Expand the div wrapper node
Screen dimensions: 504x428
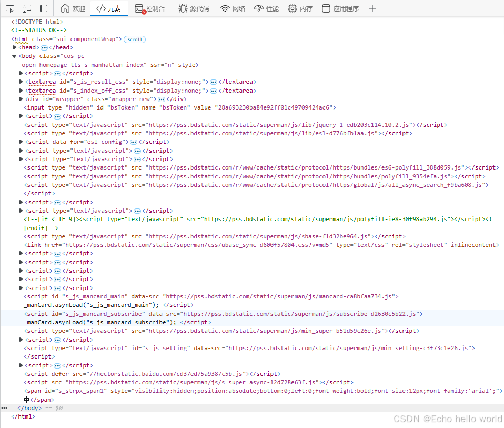[21, 99]
